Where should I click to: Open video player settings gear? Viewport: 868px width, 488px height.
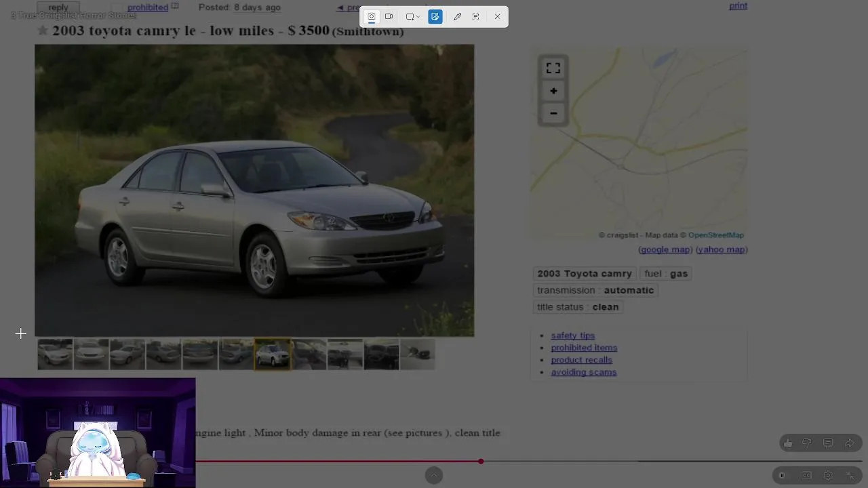(828, 476)
